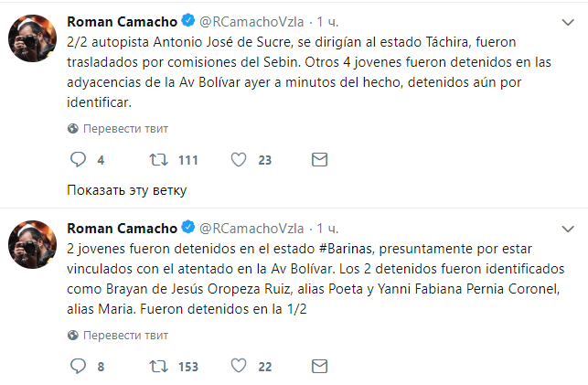Open the first tweet's more options chevron
The image size is (588, 385).
coord(570,21)
